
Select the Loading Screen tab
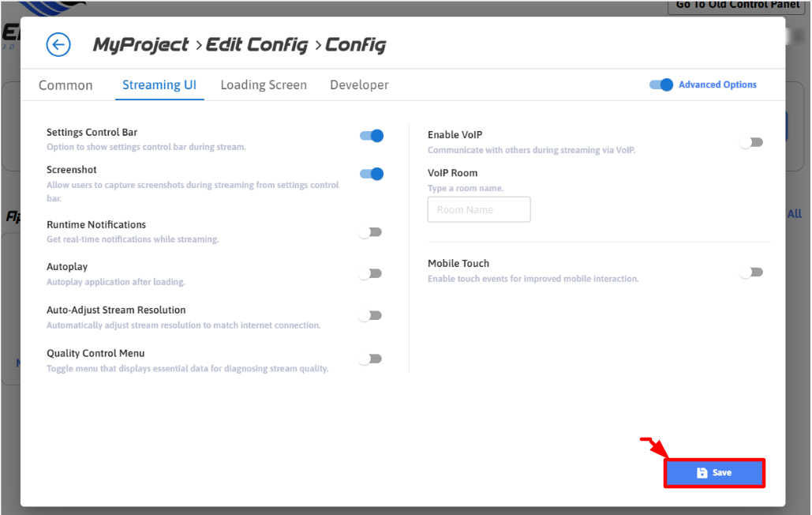coord(264,85)
